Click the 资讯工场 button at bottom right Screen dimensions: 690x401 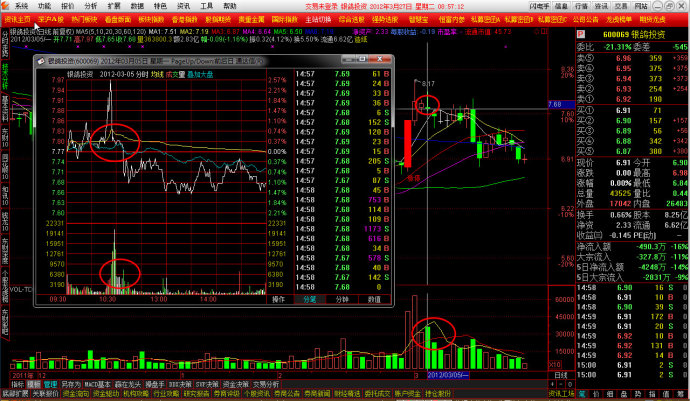[562, 394]
